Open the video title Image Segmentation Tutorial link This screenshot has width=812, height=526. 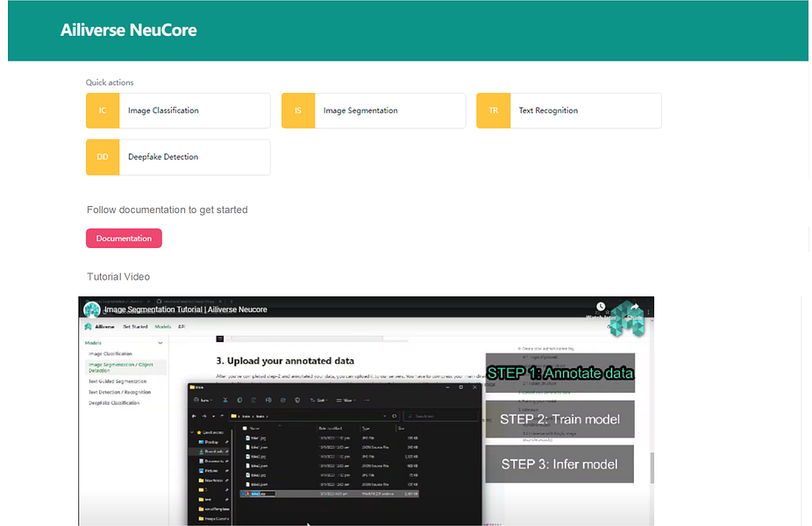pyautogui.click(x=185, y=309)
